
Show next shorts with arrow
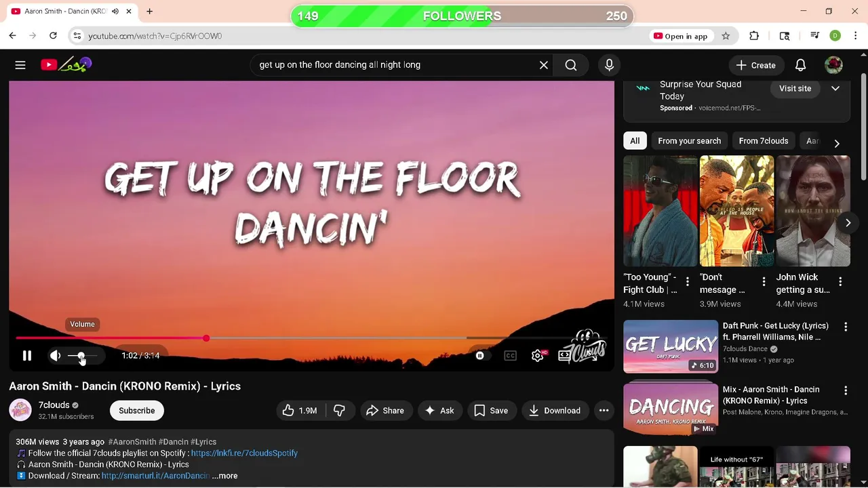pyautogui.click(x=848, y=222)
